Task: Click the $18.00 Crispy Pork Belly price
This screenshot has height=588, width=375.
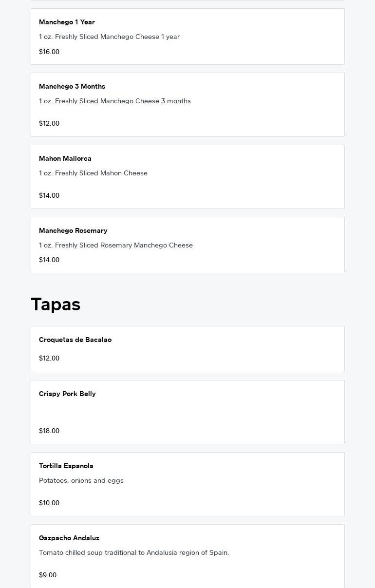Action: point(49,431)
